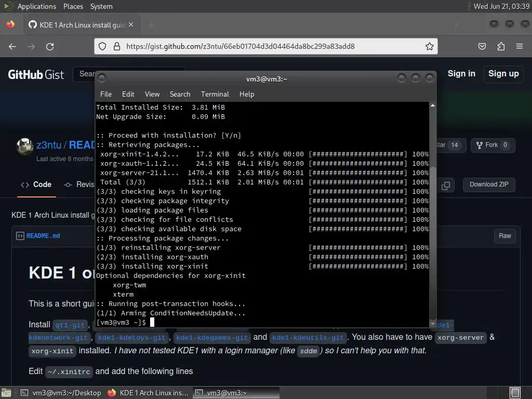Click the terminal vertical scrollbar thumb

(433, 243)
